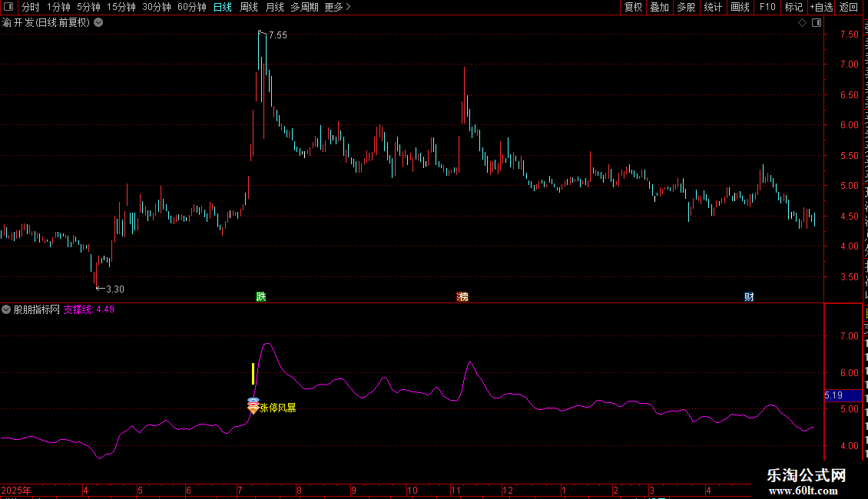Click the 3.30 low price label

[x=115, y=289]
